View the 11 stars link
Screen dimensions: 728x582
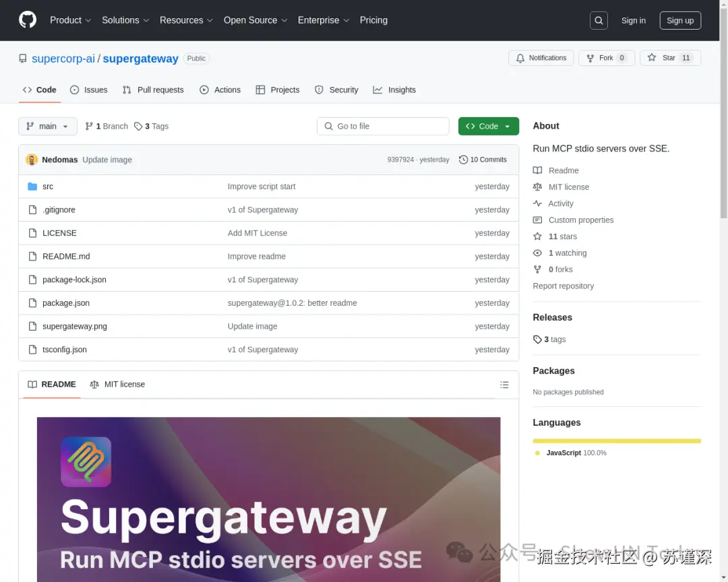555,236
